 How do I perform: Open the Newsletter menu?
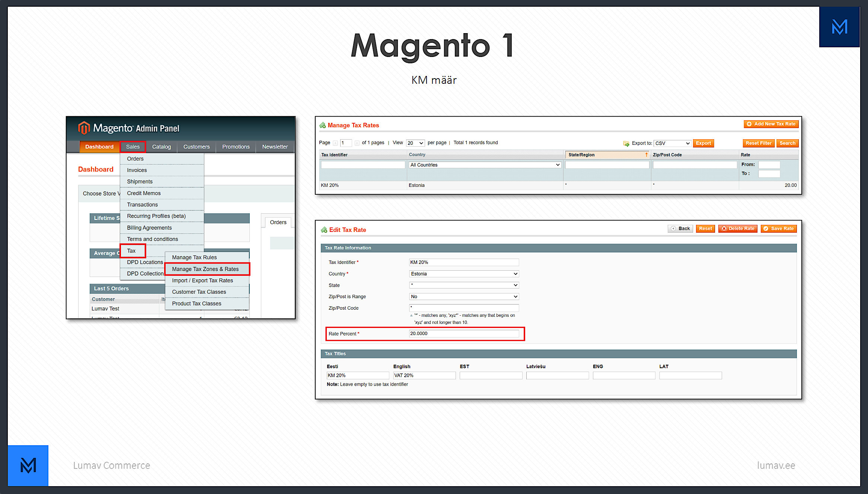(x=275, y=147)
